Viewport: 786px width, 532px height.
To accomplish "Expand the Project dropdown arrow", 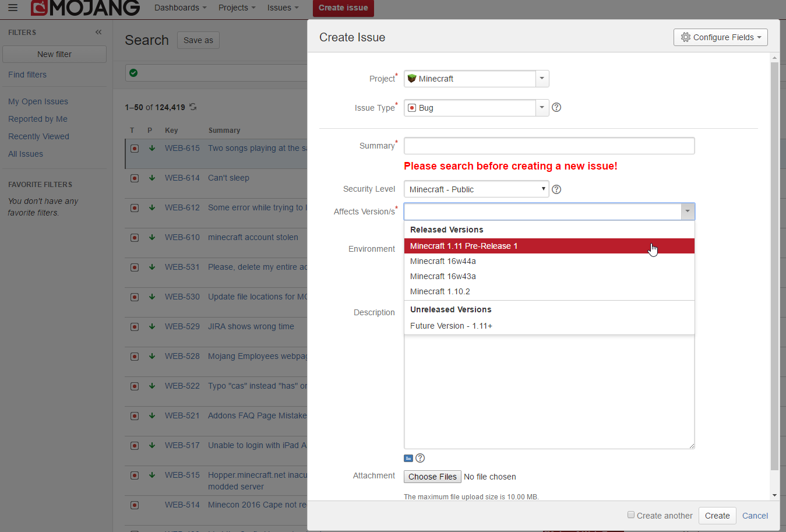I will pos(542,79).
